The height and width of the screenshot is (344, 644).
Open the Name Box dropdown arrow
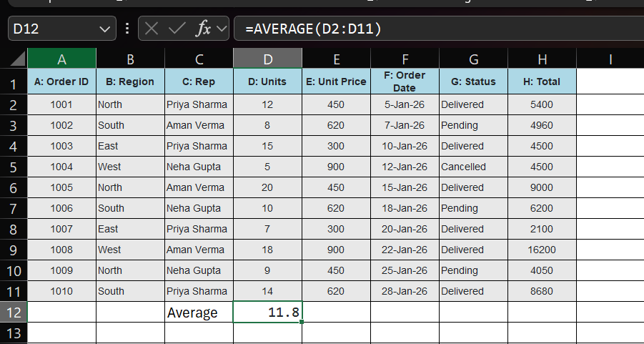click(x=105, y=29)
